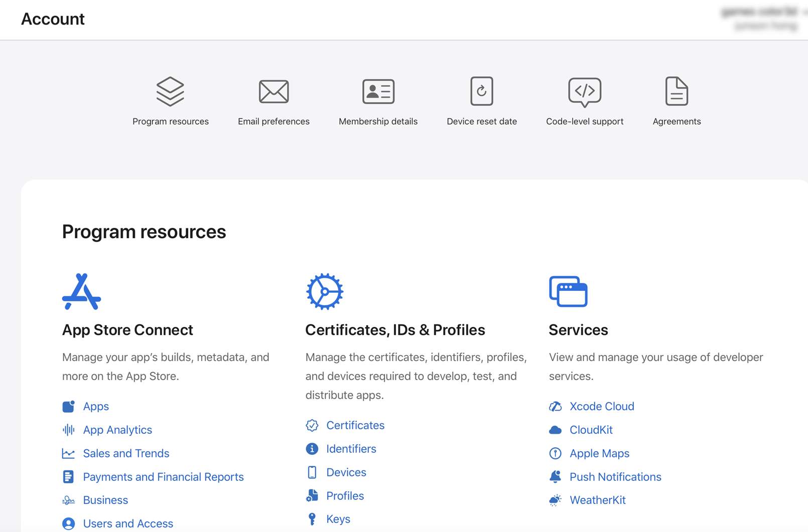Click the Users and Access person icon
The width and height of the screenshot is (808, 532).
(x=69, y=523)
